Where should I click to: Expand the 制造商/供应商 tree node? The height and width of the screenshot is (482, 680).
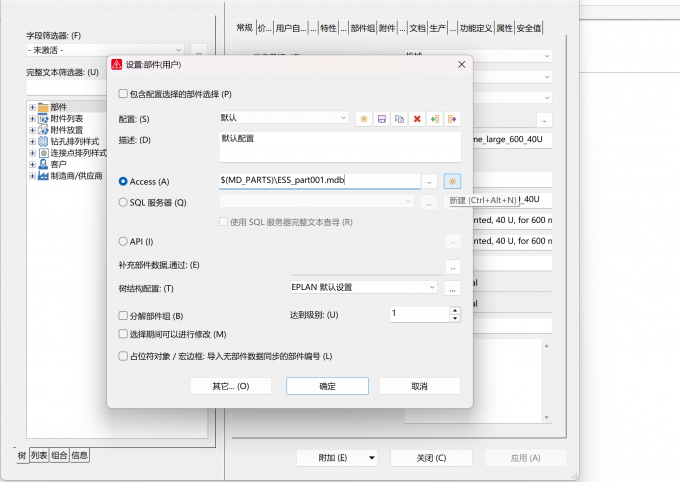tap(32, 176)
